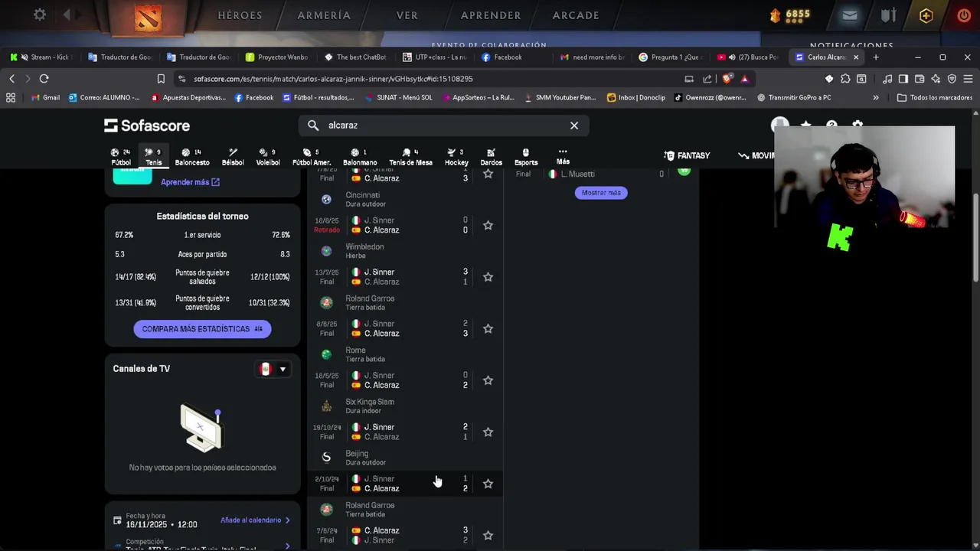Favorite the Beijing 2/10/24 match
Screen dimensions: 980x551
click(488, 484)
